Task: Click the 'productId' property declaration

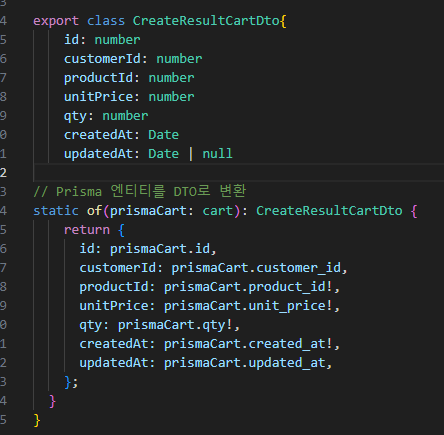Action: tap(98, 78)
